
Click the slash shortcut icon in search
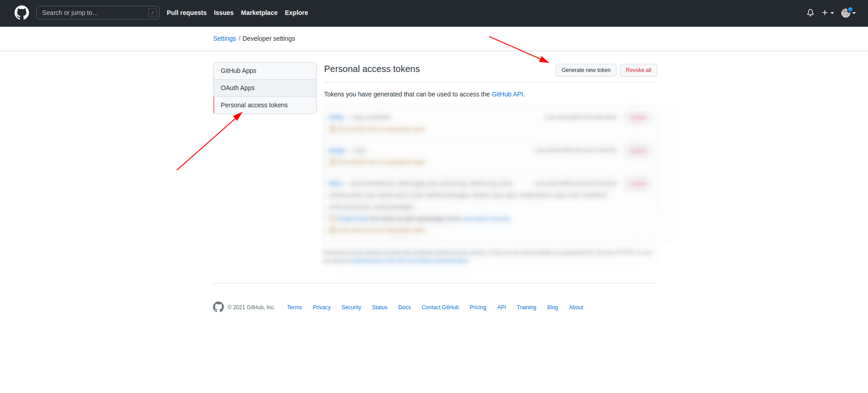tap(153, 13)
